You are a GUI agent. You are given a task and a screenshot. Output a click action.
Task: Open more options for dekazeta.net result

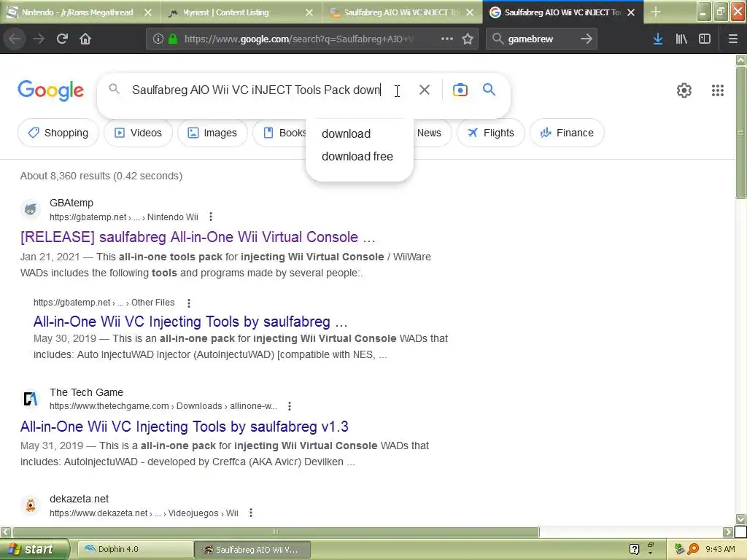click(x=251, y=513)
